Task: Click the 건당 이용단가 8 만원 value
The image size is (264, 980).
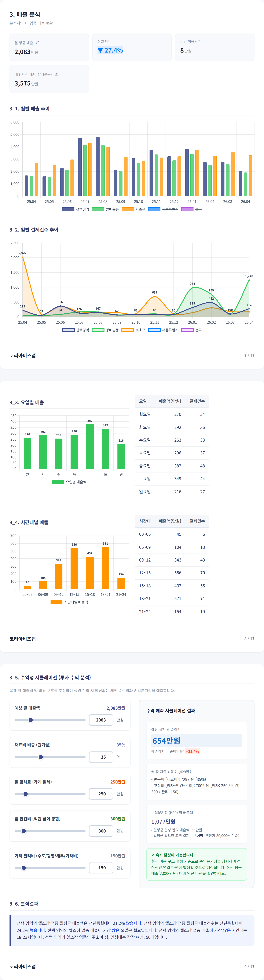Action: click(x=186, y=50)
